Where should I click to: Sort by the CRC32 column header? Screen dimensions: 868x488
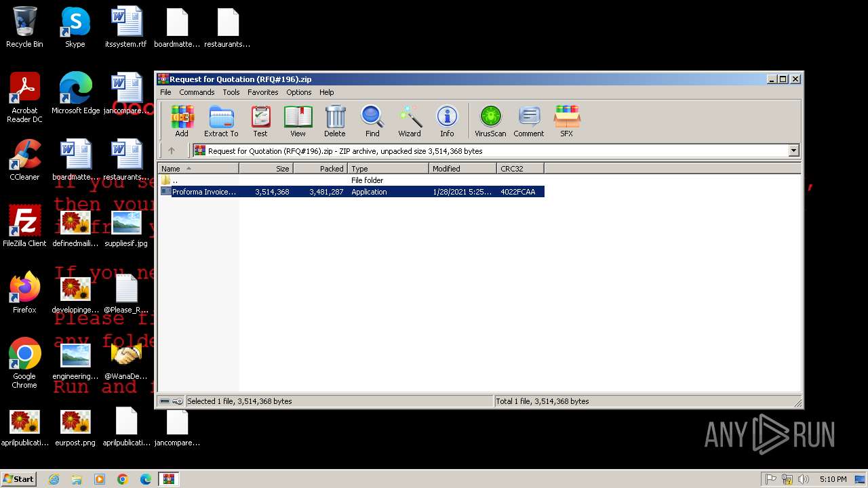click(x=520, y=169)
